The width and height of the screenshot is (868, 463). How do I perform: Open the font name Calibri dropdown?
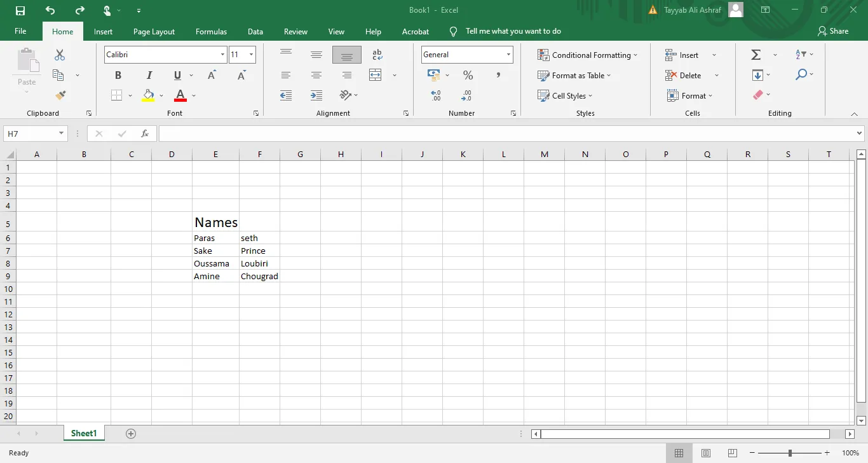(222, 55)
